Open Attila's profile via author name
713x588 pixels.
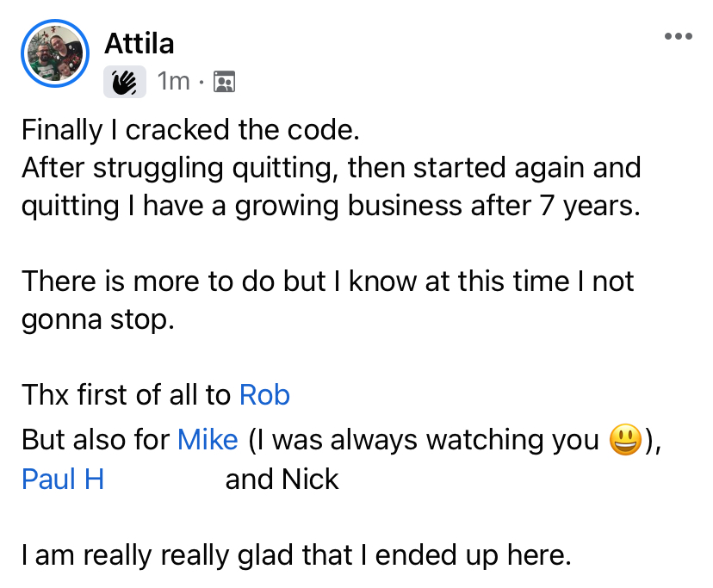(139, 42)
